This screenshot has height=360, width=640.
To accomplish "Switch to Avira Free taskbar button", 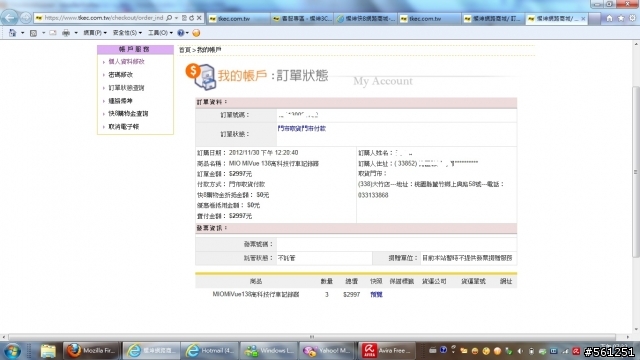I will (x=387, y=351).
